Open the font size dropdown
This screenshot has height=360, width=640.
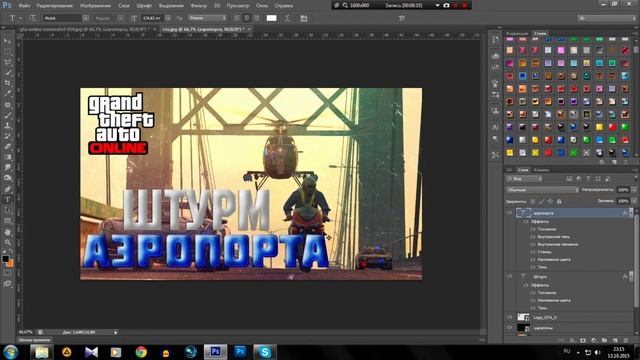coord(168,18)
